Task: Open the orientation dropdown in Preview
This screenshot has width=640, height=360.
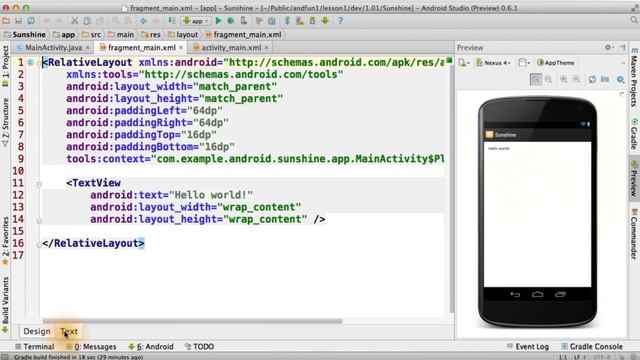Action: pyautogui.click(x=524, y=62)
